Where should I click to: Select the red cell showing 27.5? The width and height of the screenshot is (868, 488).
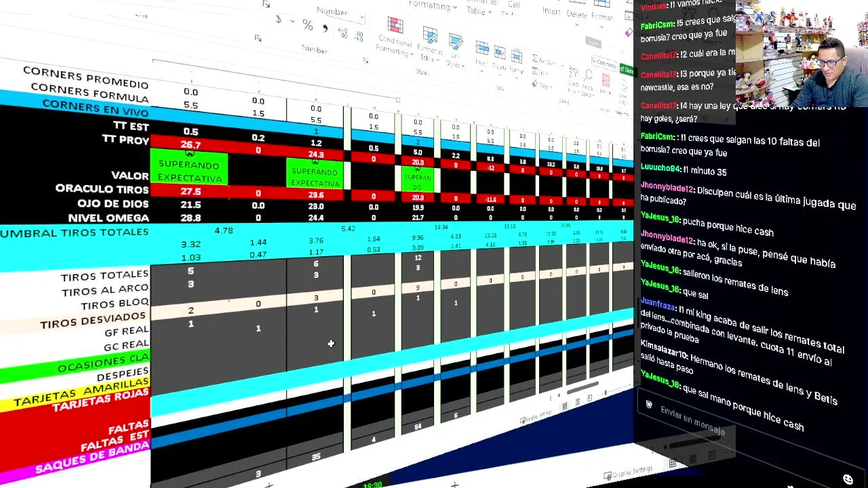(190, 192)
